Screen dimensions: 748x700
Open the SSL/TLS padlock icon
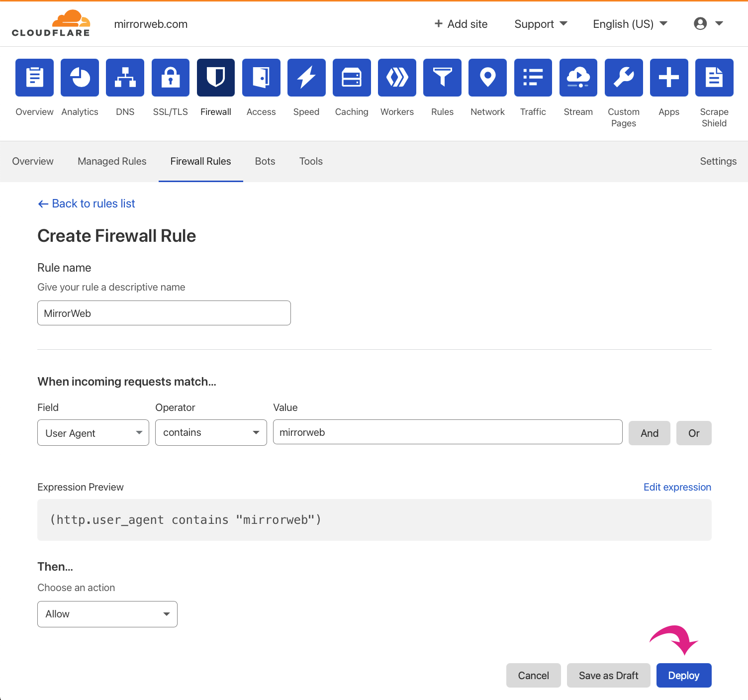[171, 78]
